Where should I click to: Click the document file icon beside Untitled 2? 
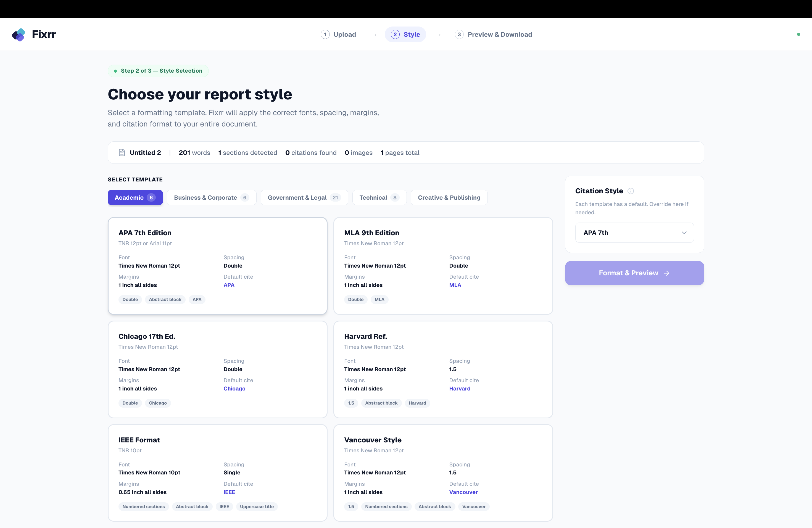(122, 152)
